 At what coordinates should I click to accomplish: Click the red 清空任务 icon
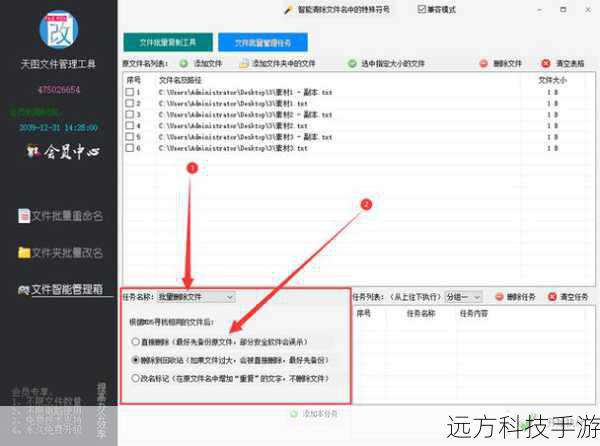[x=552, y=297]
